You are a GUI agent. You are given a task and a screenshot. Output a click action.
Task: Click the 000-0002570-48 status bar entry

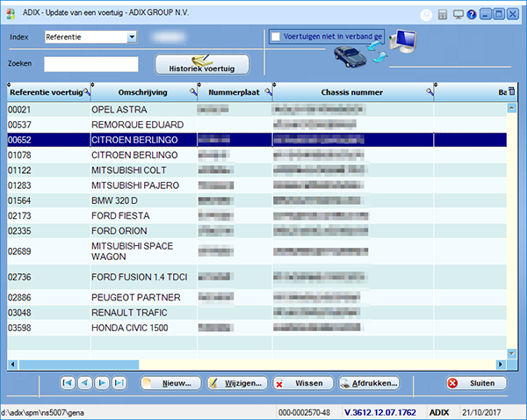coord(304,412)
